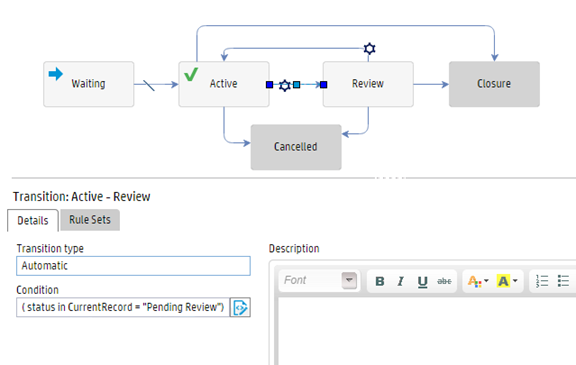Select the Waiting phase box
The width and height of the screenshot is (576, 365).
point(89,84)
